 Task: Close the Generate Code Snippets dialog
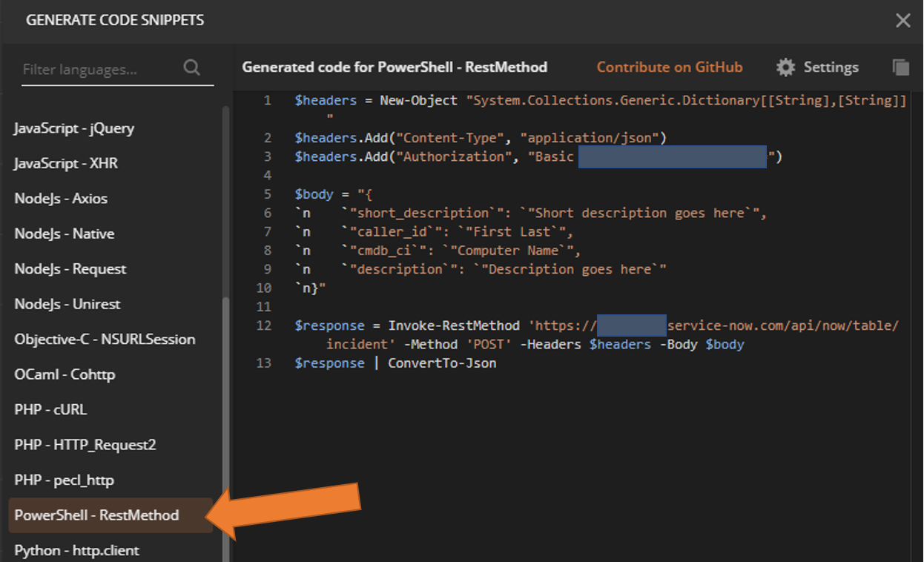[x=902, y=21]
